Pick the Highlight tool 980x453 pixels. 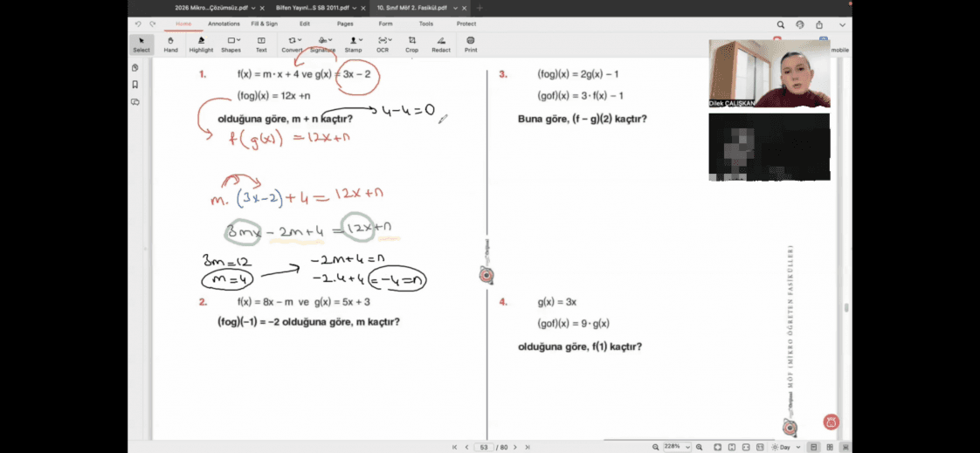tap(201, 45)
